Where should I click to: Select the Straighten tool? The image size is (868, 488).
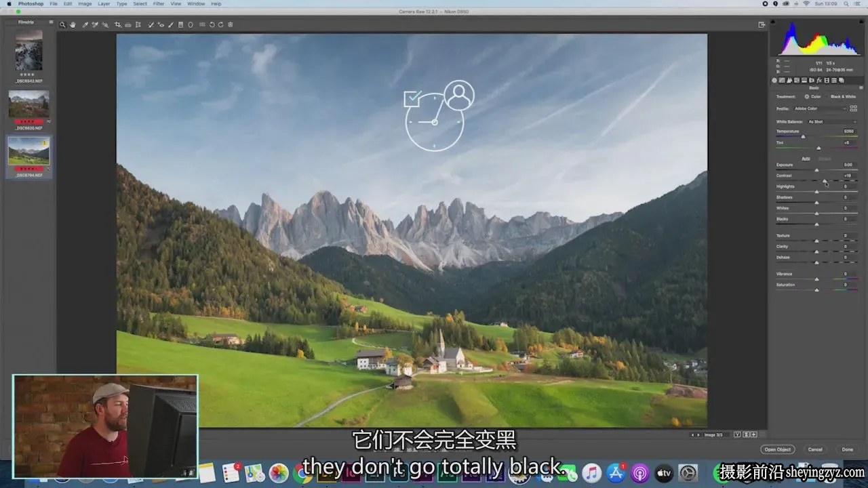[x=127, y=24]
